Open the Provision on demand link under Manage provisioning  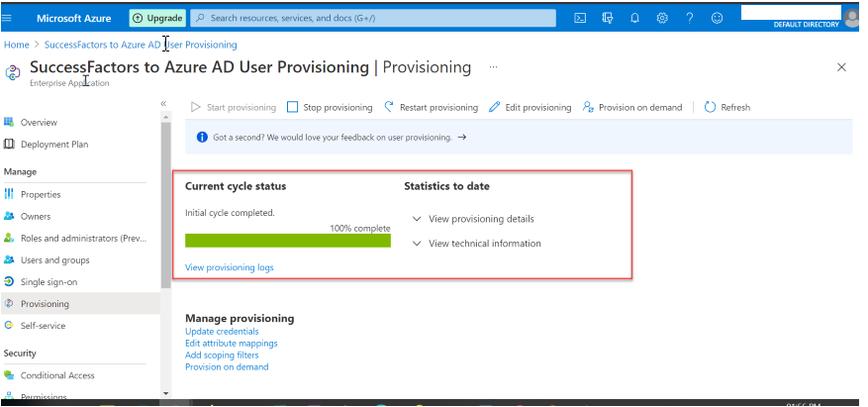click(227, 367)
